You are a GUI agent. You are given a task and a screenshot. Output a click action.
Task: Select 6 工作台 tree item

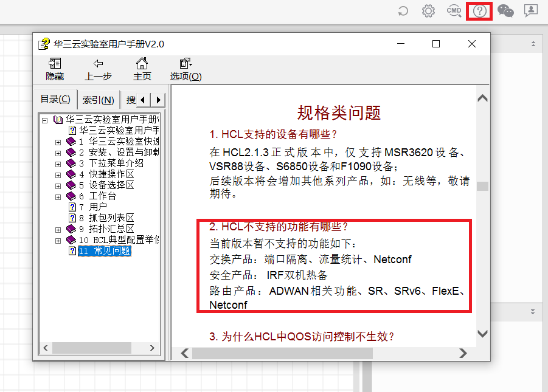97,196
